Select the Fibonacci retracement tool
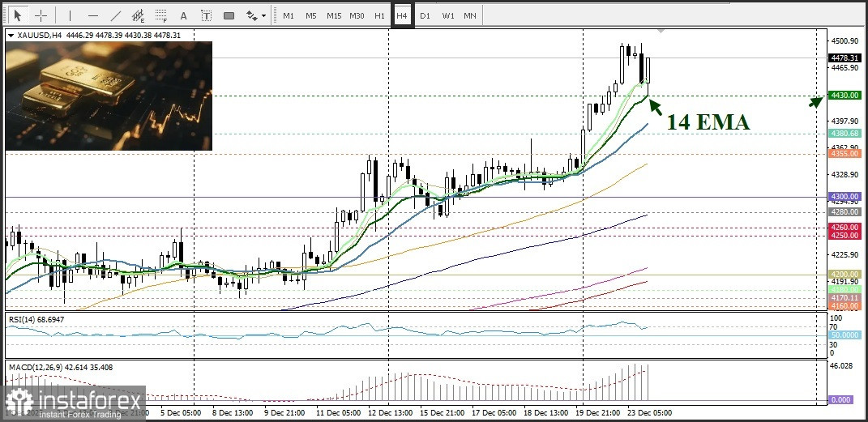This screenshot has width=868, height=422. click(160, 15)
